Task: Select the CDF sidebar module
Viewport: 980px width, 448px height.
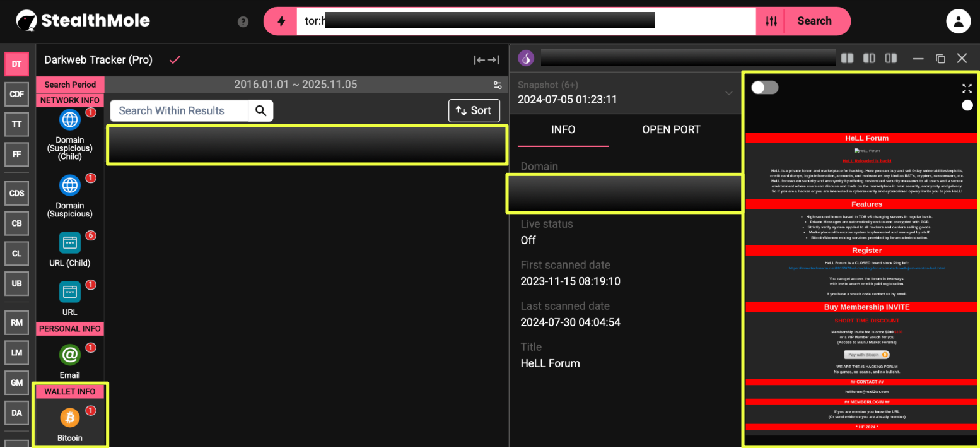Action: pyautogui.click(x=16, y=94)
